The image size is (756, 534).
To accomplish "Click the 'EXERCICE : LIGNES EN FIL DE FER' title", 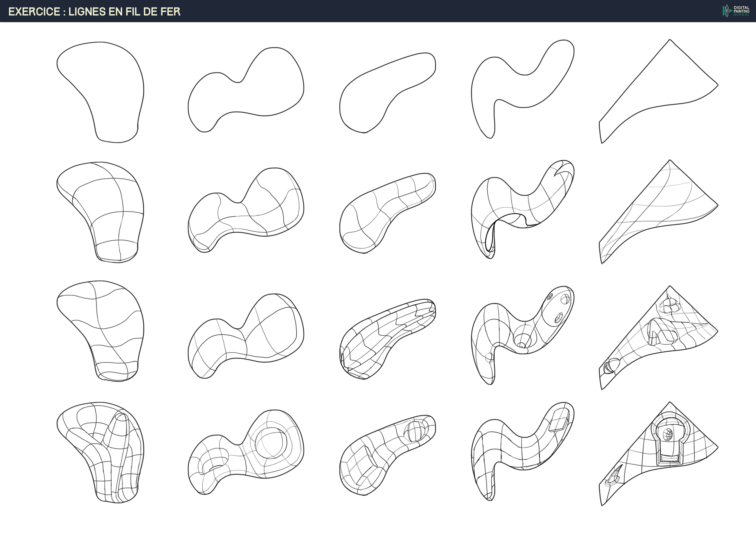I will pos(94,11).
